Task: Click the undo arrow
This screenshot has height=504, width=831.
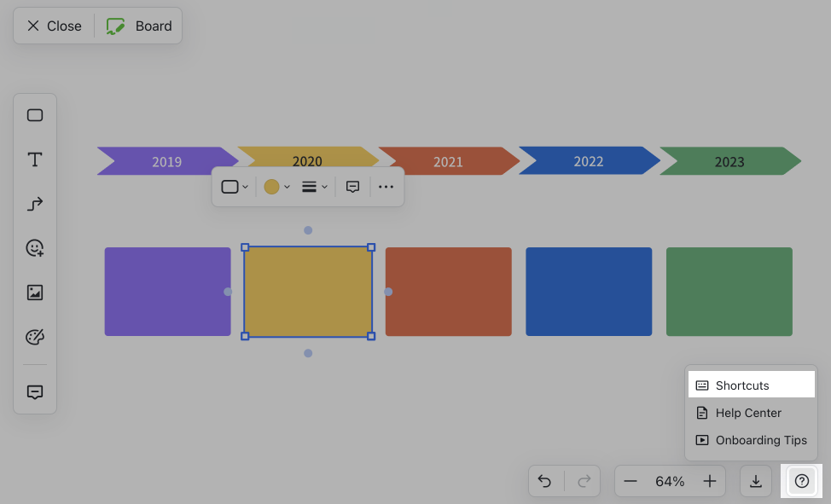Action: [x=545, y=481]
